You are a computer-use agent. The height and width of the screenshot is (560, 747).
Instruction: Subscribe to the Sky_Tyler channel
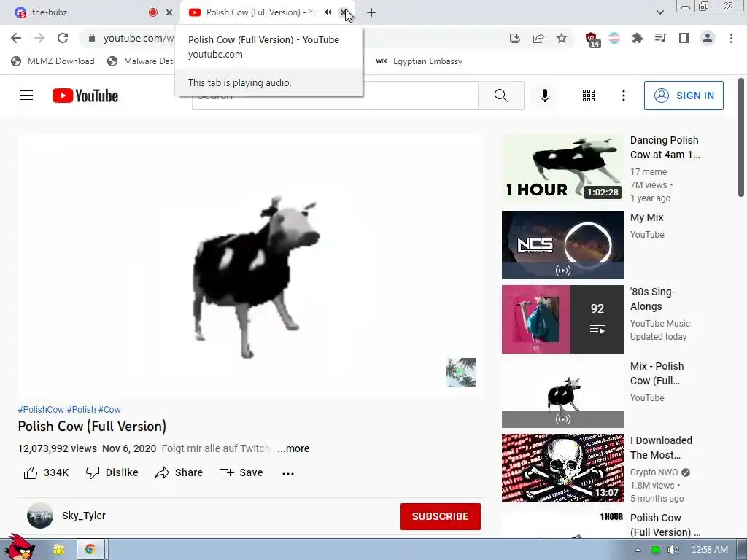click(440, 517)
